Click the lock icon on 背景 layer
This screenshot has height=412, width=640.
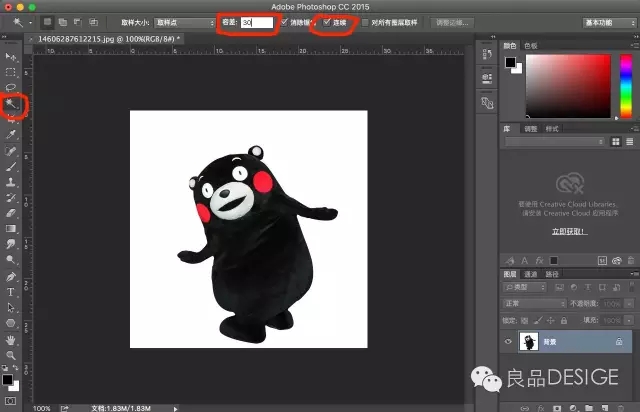point(621,341)
